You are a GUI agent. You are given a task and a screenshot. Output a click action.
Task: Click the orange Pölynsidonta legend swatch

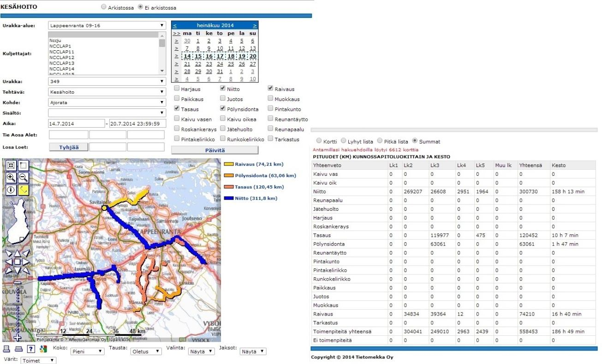[x=228, y=176]
